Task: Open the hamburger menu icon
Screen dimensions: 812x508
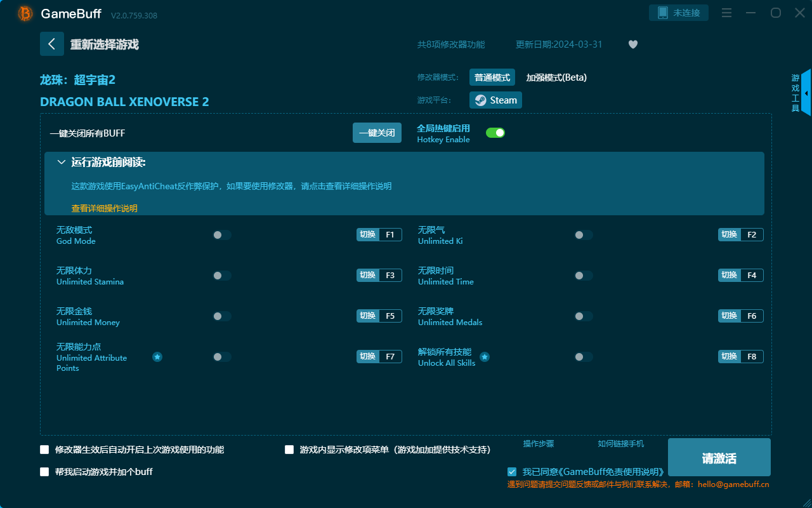Action: [727, 13]
